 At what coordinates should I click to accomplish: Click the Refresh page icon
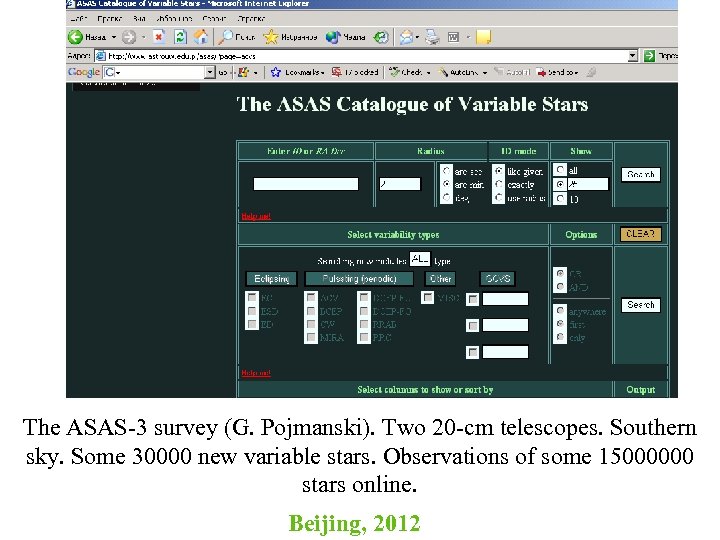(180, 37)
